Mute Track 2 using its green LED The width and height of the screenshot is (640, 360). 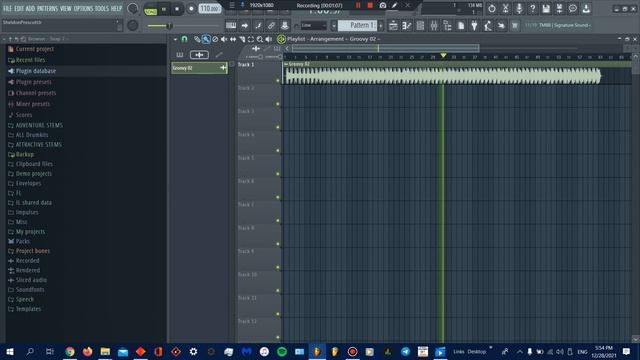pyautogui.click(x=278, y=104)
